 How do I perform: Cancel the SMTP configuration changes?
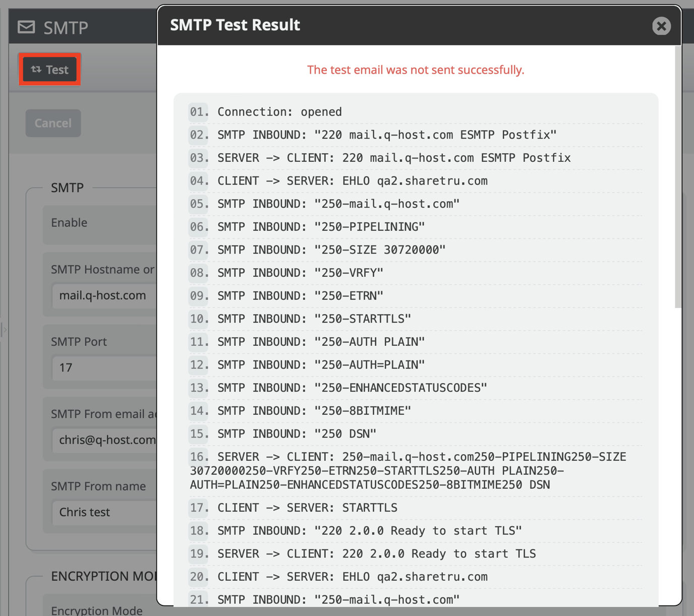tap(53, 123)
